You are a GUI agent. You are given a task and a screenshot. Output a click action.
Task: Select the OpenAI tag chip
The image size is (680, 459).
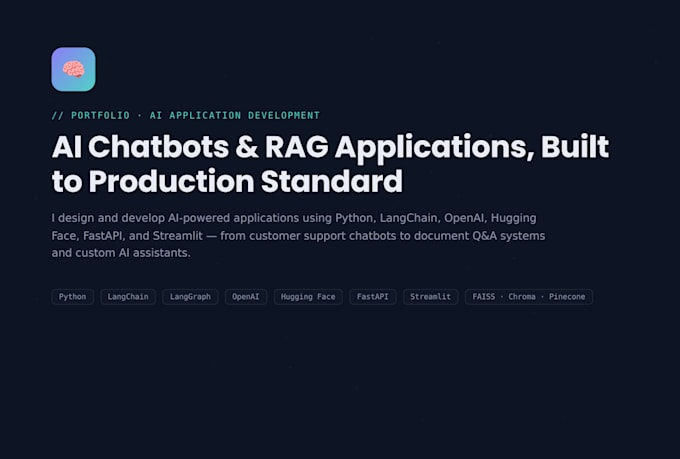point(245,297)
